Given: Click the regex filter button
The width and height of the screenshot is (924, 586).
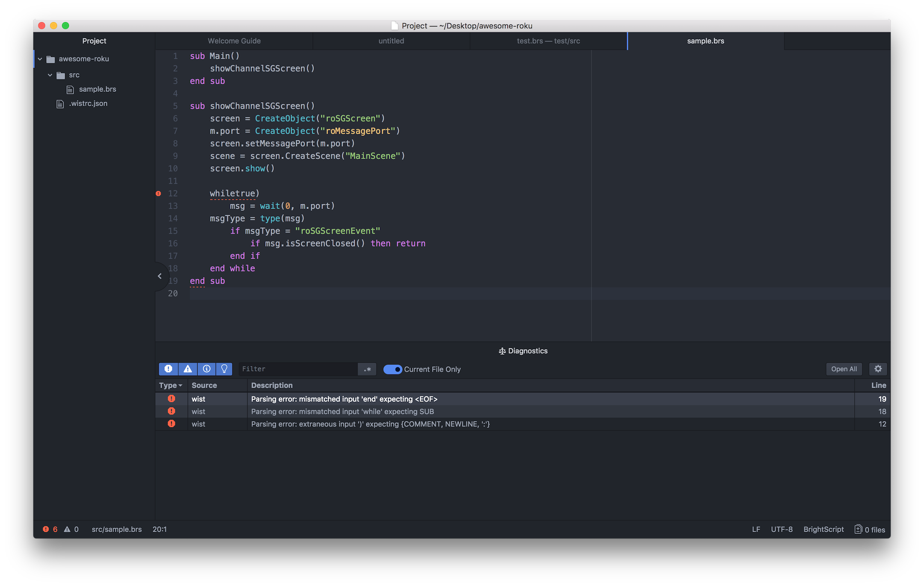Looking at the screenshot, I should point(367,369).
